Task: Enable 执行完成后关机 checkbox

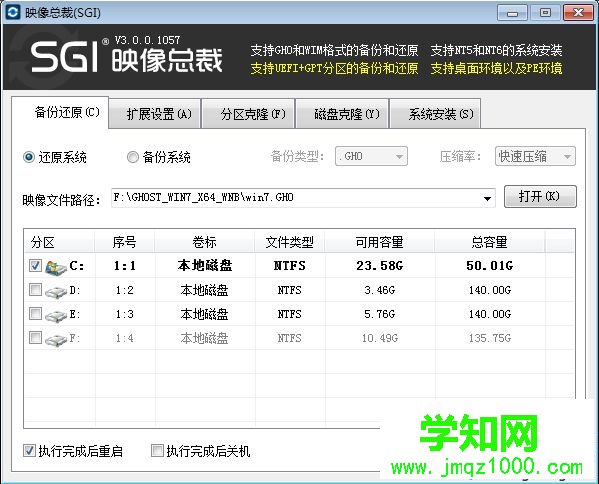Action: tap(157, 451)
